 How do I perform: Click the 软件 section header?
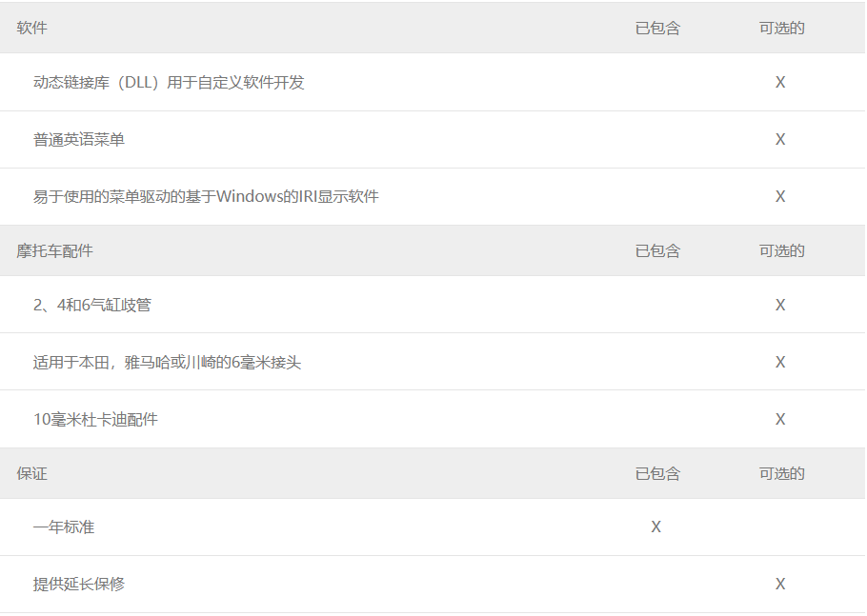[x=31, y=28]
